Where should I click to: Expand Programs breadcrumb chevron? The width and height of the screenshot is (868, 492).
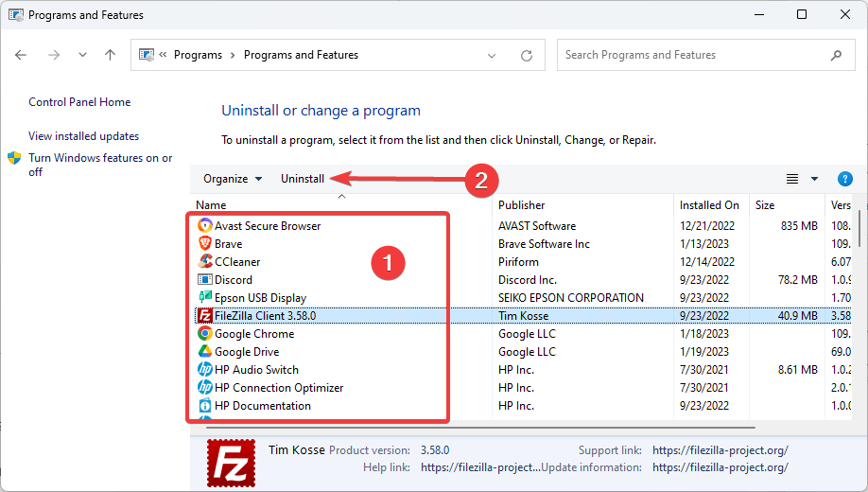(x=233, y=55)
